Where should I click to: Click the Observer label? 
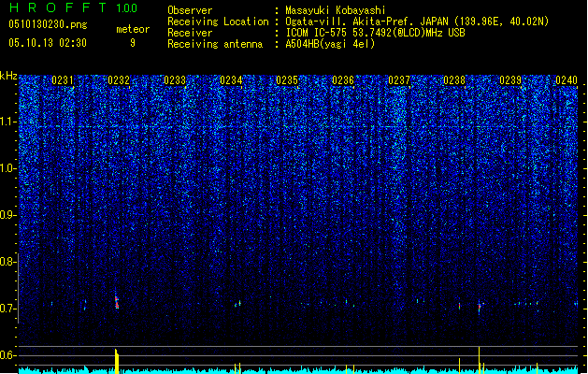190,10
